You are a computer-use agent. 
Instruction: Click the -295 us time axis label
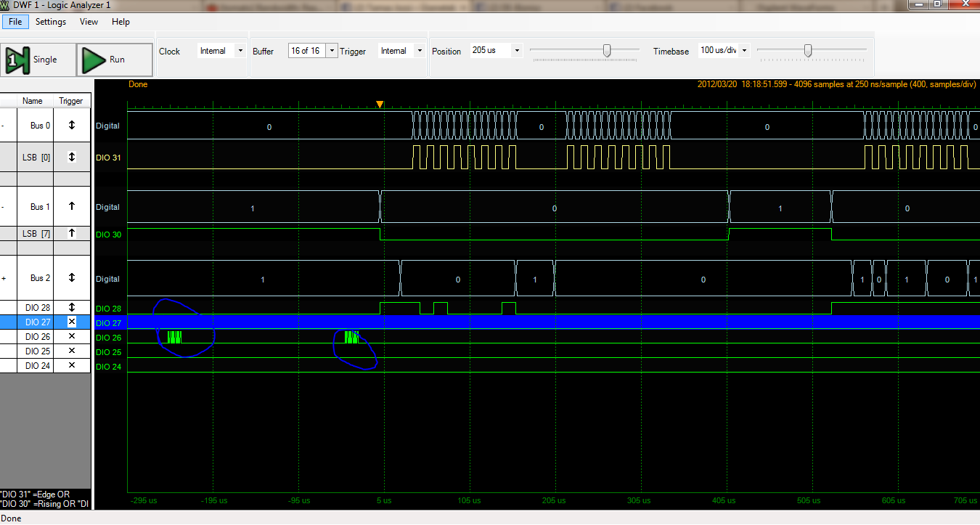pos(142,500)
